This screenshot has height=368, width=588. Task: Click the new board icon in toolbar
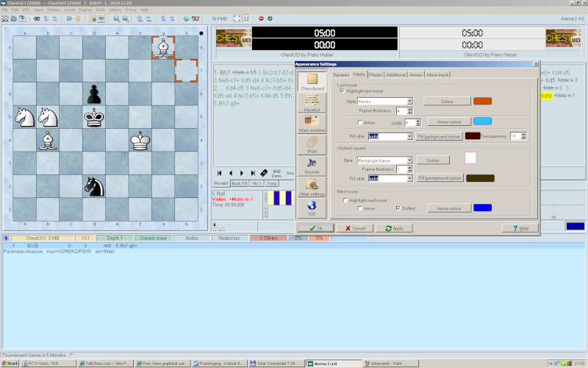pyautogui.click(x=5, y=18)
